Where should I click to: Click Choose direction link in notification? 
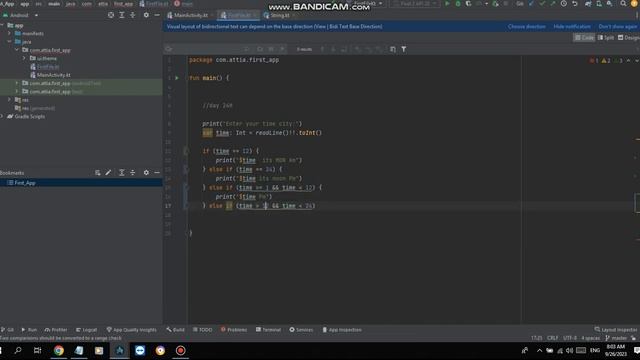[527, 27]
